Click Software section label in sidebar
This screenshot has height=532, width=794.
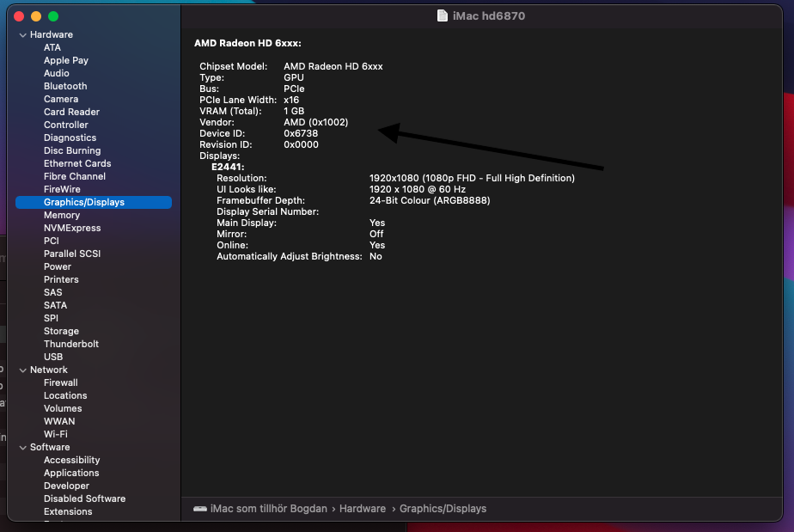point(50,448)
